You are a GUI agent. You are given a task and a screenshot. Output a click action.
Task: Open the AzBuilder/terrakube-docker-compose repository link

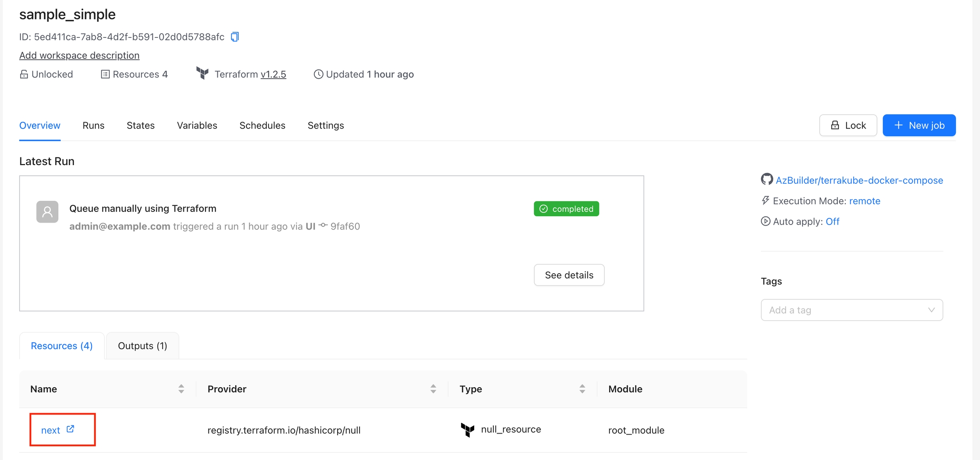859,180
